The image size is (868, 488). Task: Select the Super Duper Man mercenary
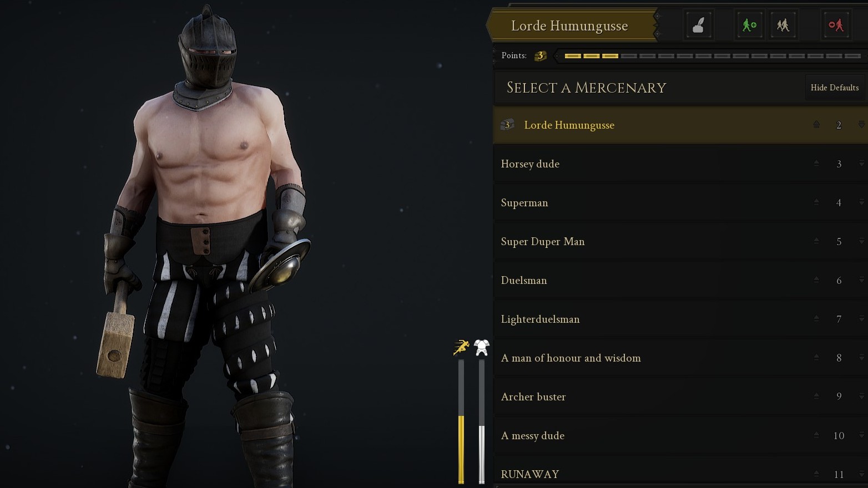point(680,241)
